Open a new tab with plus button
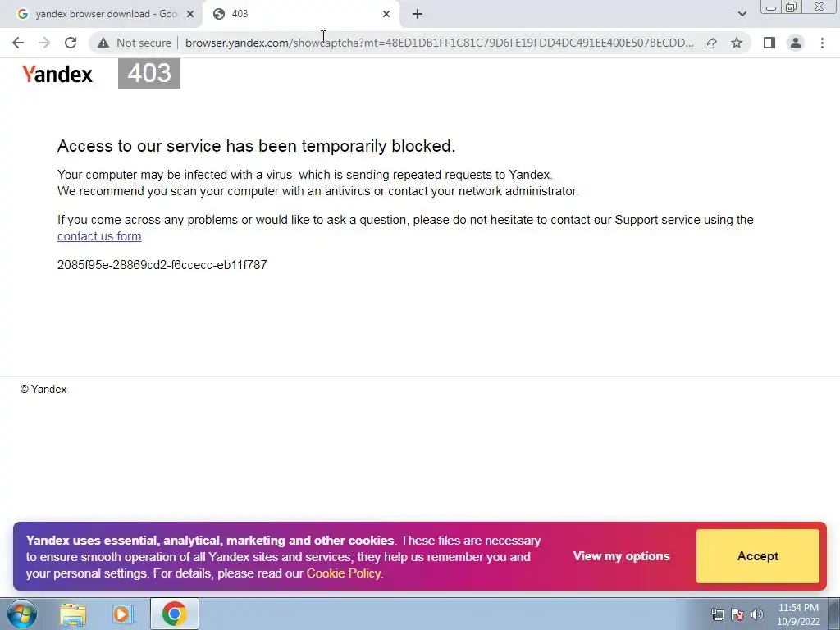The height and width of the screenshot is (630, 840). pyautogui.click(x=418, y=14)
